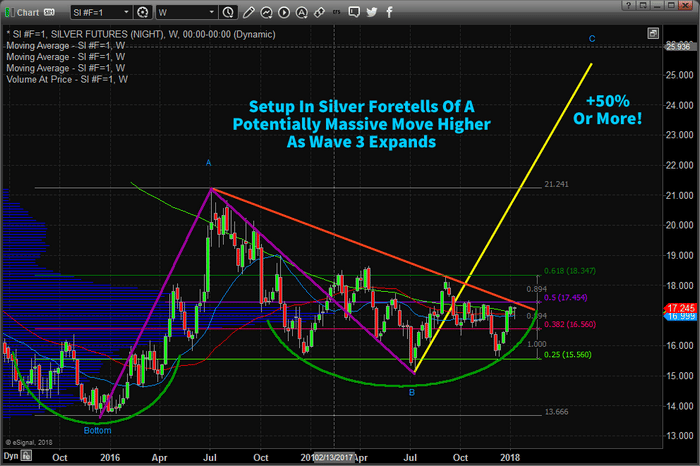700x466 pixels.
Task: Select the +50% Or More! annotation
Action: pos(608,110)
